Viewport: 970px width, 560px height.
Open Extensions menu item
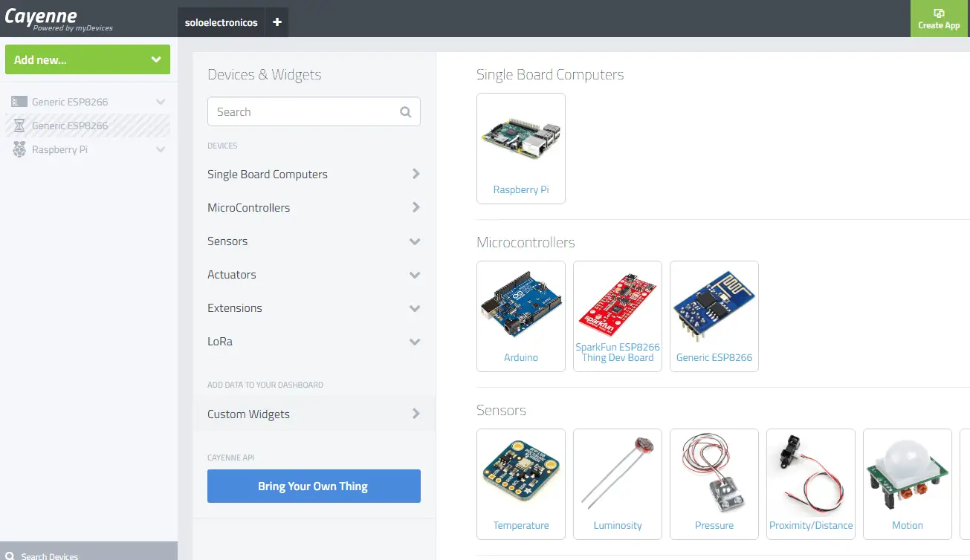pyautogui.click(x=314, y=307)
